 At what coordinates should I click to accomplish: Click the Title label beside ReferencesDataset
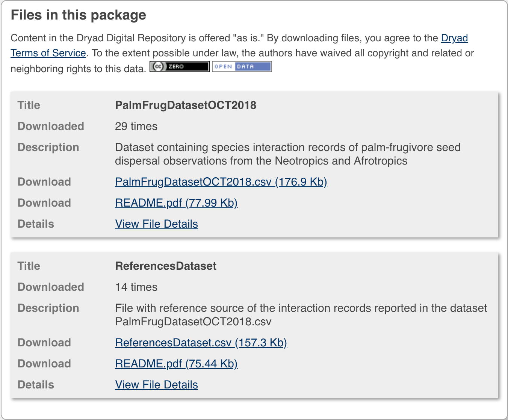point(29,266)
